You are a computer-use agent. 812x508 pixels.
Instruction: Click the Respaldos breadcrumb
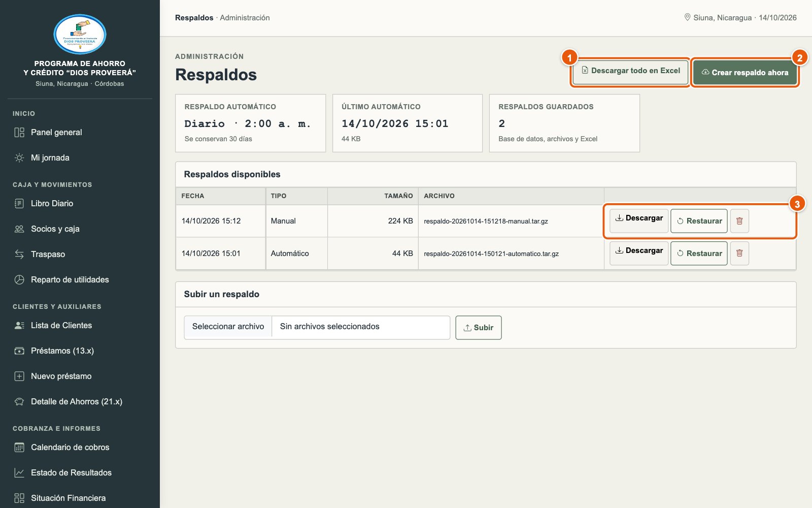194,18
